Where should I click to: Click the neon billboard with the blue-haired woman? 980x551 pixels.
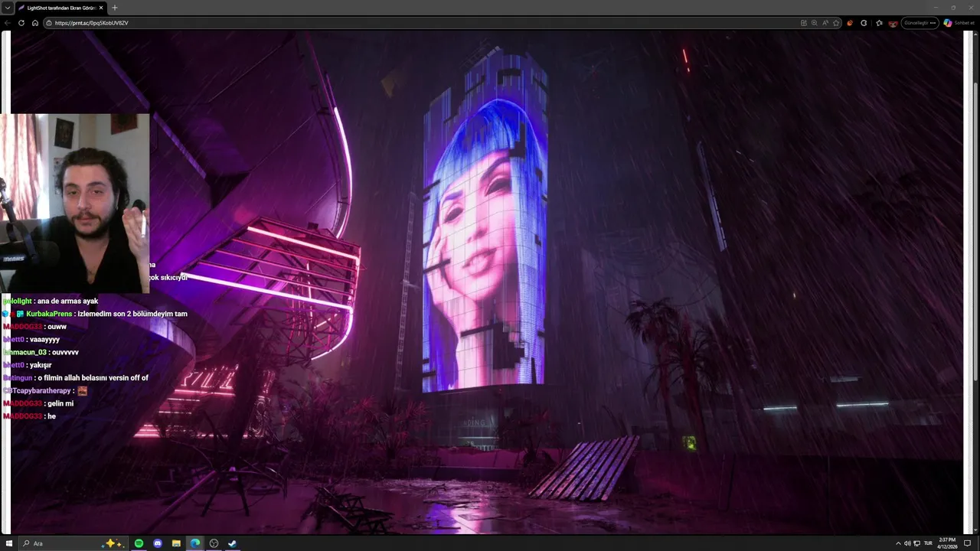coord(484,222)
